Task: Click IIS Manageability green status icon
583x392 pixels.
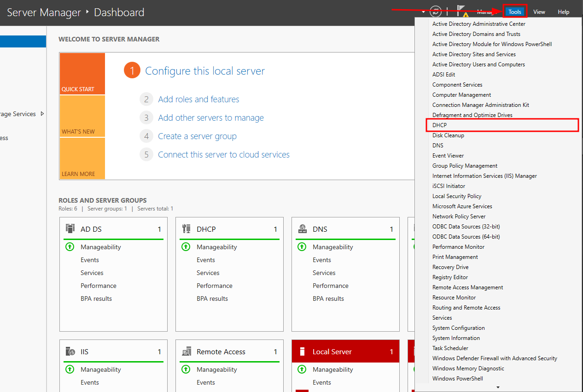Action: point(70,369)
